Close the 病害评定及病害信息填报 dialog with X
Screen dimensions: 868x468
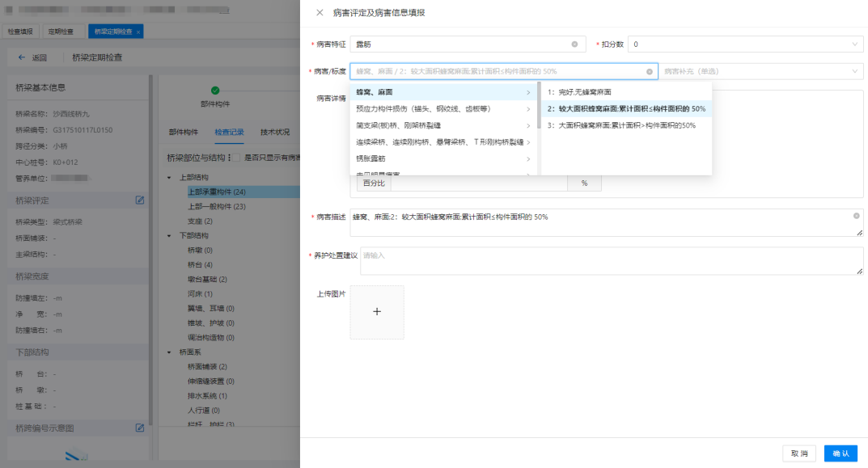[320, 13]
